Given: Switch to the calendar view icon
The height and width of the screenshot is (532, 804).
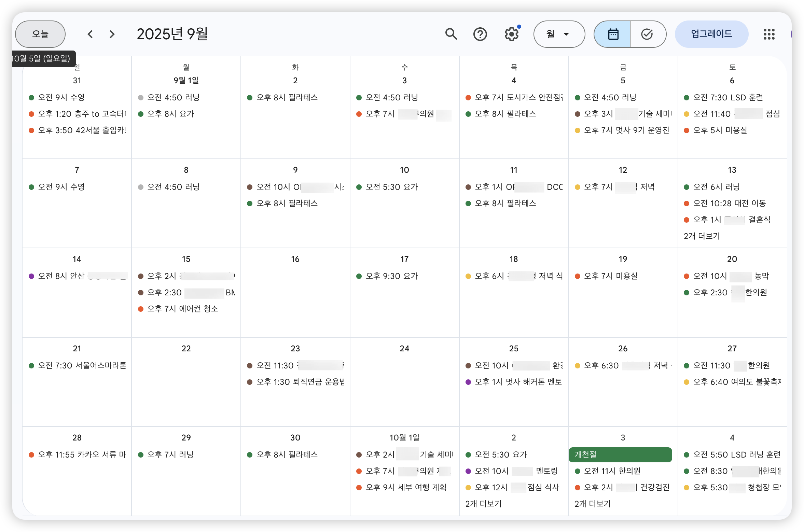Looking at the screenshot, I should [x=613, y=34].
